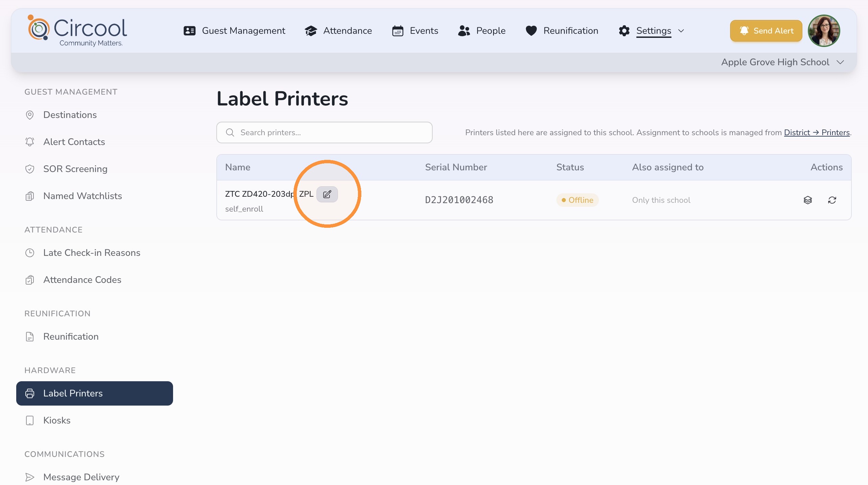The width and height of the screenshot is (868, 485).
Task: Open People from top navigation
Action: point(482,31)
